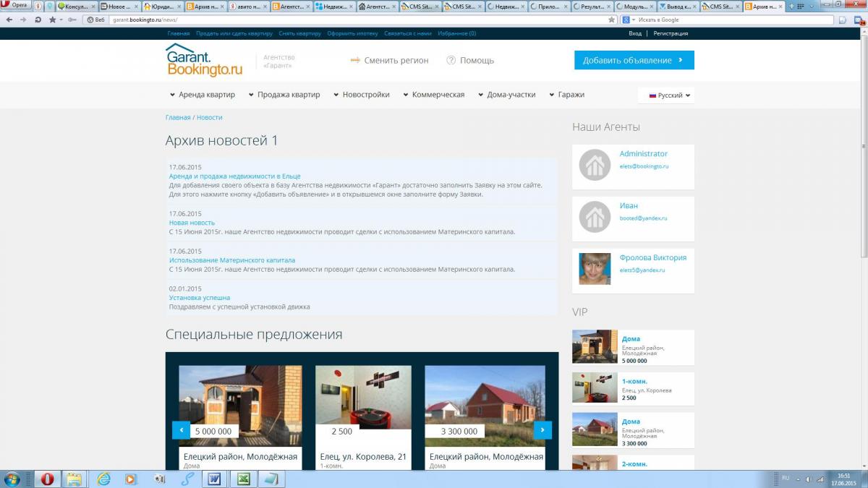The width and height of the screenshot is (868, 488).
Task: Click the Главная breadcrumb link
Action: point(178,117)
